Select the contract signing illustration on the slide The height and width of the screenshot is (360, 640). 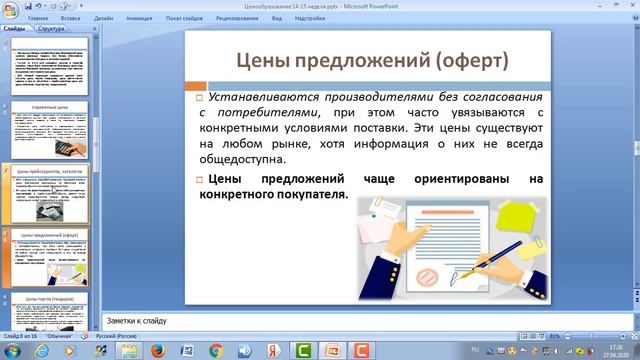[452, 249]
